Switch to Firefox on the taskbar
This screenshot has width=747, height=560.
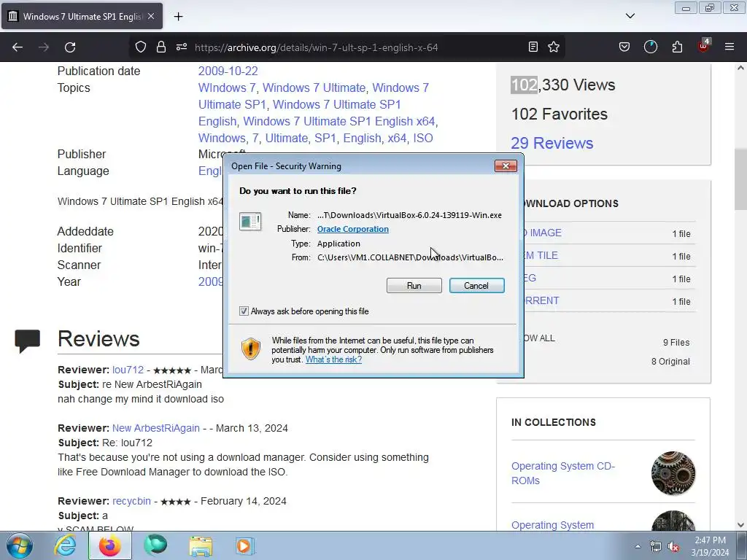110,545
